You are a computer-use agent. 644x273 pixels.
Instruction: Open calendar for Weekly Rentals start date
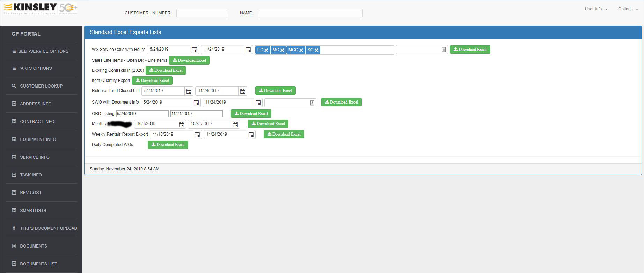point(197,135)
